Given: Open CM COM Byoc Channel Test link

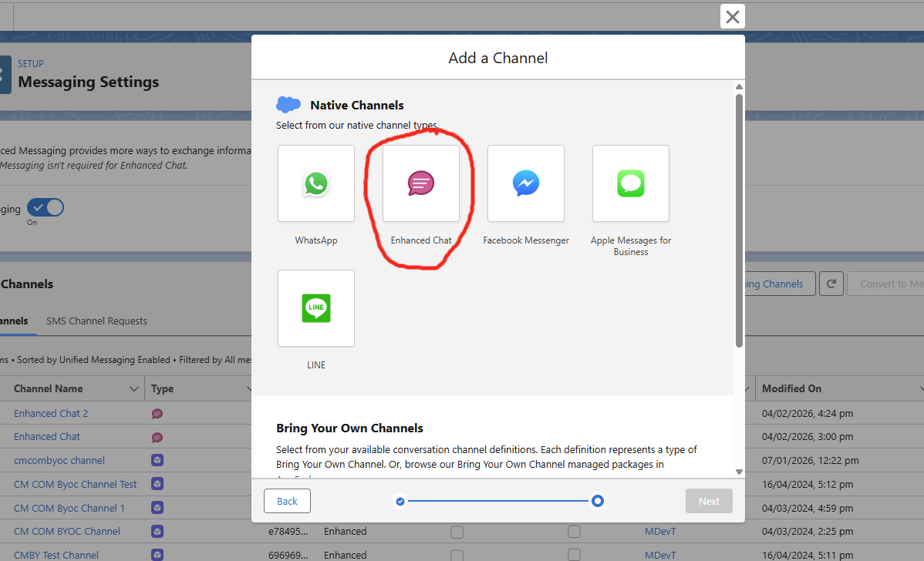Looking at the screenshot, I should click(x=75, y=485).
